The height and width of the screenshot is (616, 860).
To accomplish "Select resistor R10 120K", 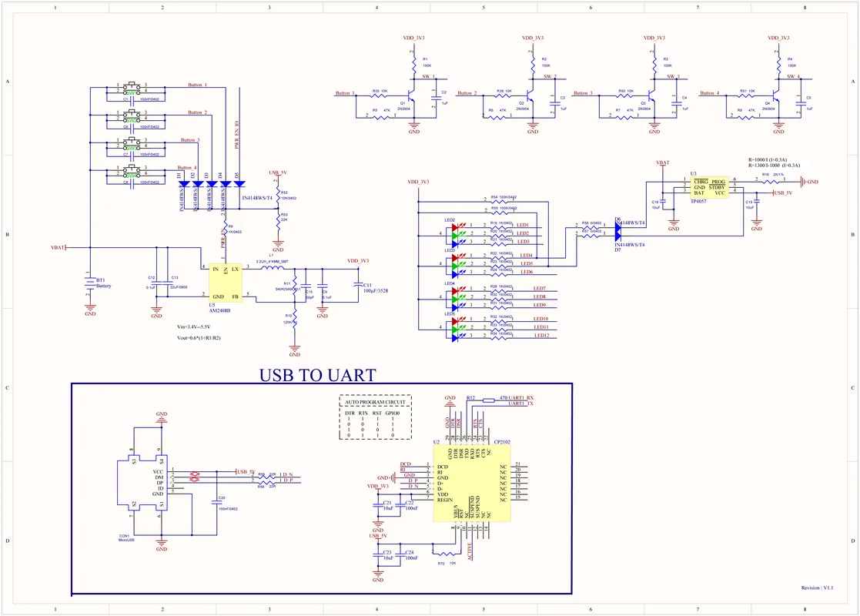I will tap(295, 320).
